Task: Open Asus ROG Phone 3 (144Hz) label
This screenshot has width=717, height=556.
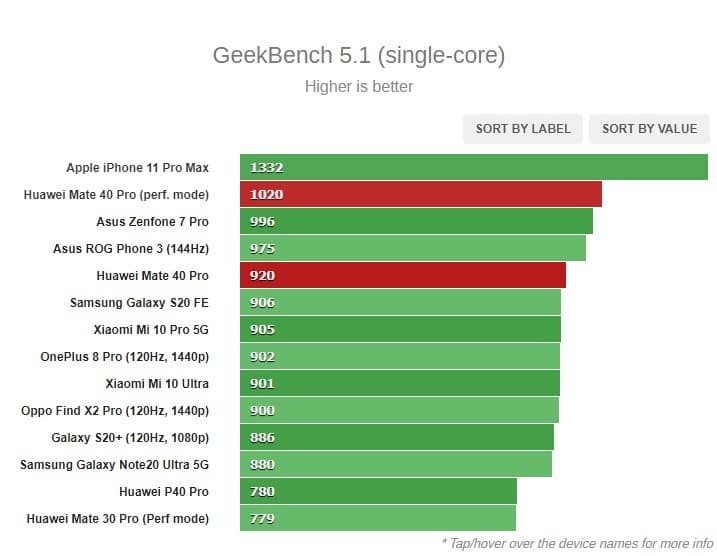Action: [x=130, y=249]
